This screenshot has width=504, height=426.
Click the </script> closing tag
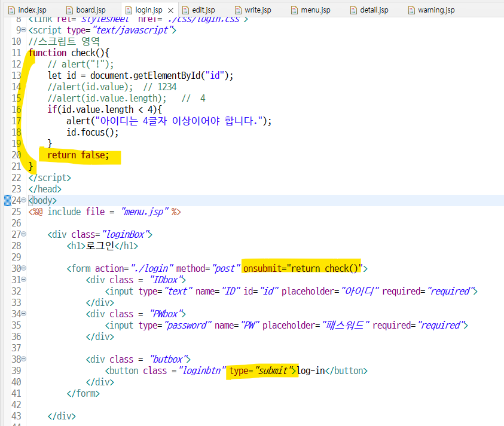(50, 177)
